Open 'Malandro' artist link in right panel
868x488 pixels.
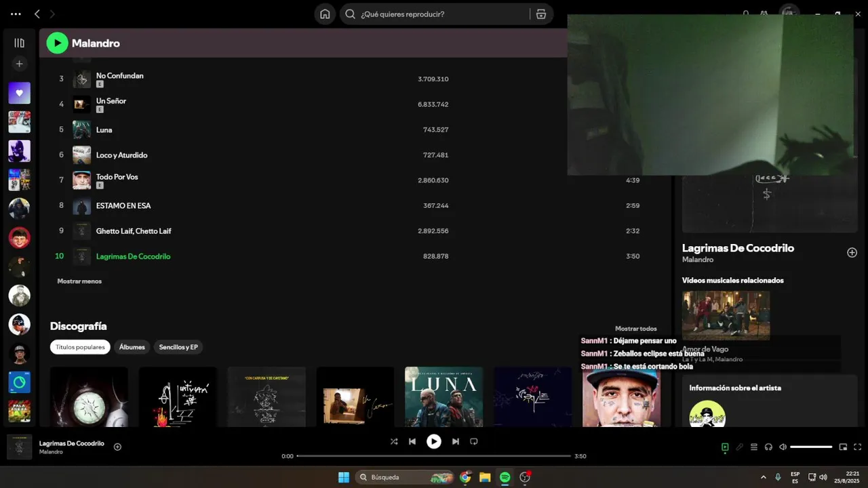click(698, 260)
